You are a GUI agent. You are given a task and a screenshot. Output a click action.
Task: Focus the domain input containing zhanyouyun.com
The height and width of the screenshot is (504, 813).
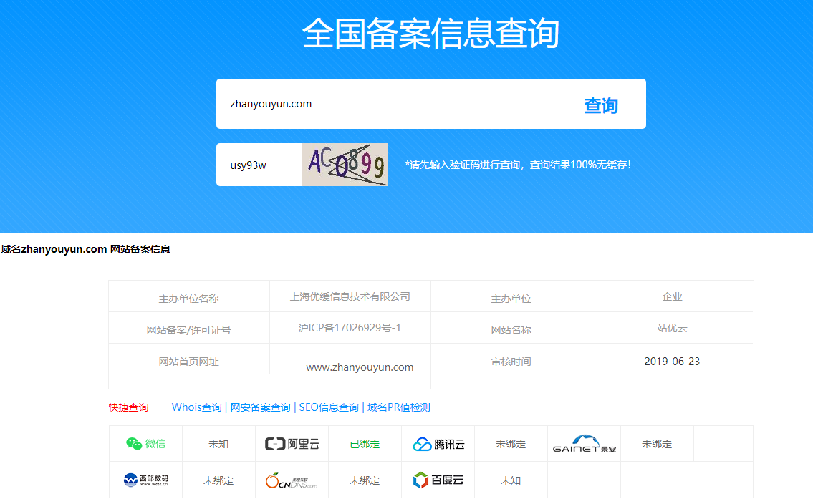coord(387,104)
